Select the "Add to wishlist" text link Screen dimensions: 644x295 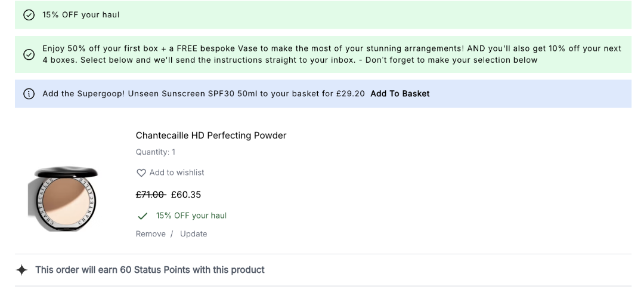coord(177,173)
